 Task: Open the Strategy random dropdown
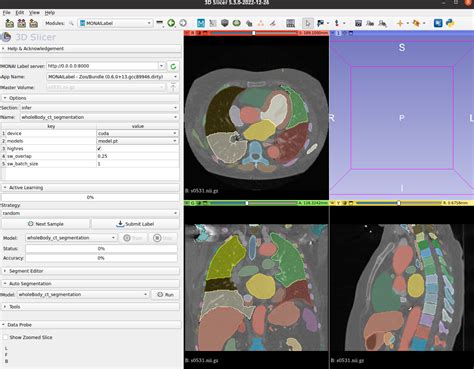point(90,213)
